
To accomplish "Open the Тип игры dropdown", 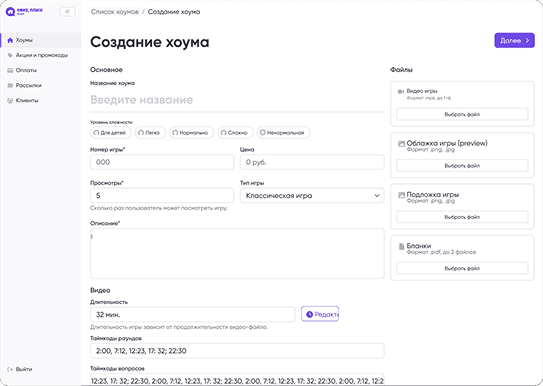I will [312, 196].
